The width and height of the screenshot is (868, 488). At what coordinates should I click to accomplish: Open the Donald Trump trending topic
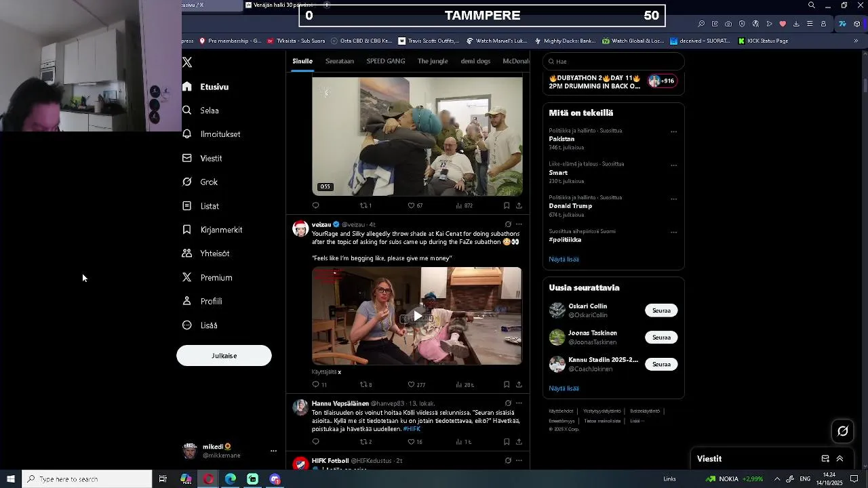(x=570, y=206)
